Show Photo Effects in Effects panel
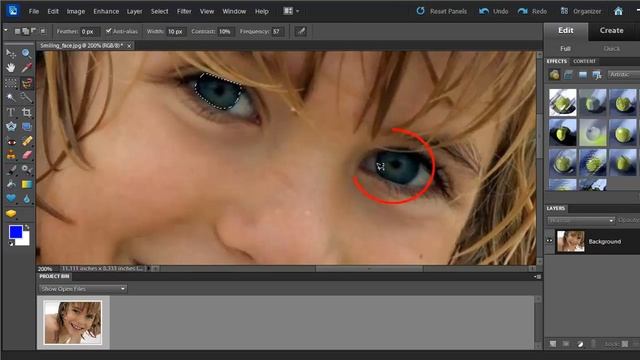 click(582, 75)
